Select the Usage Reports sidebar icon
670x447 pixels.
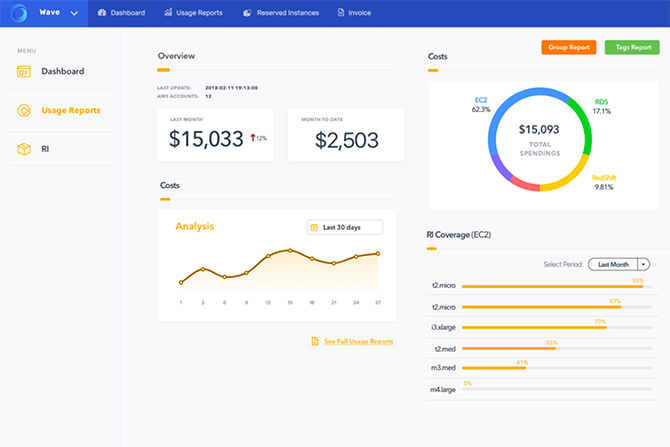coord(24,111)
